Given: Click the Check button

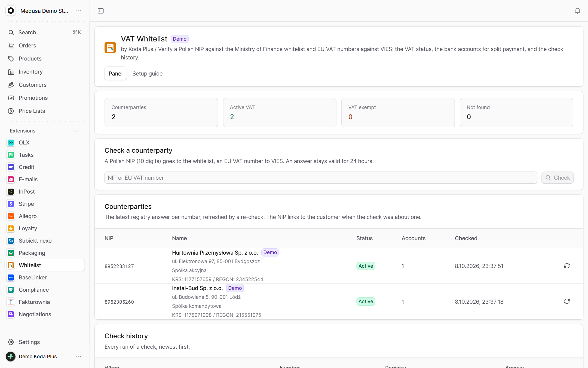Looking at the screenshot, I should (558, 178).
